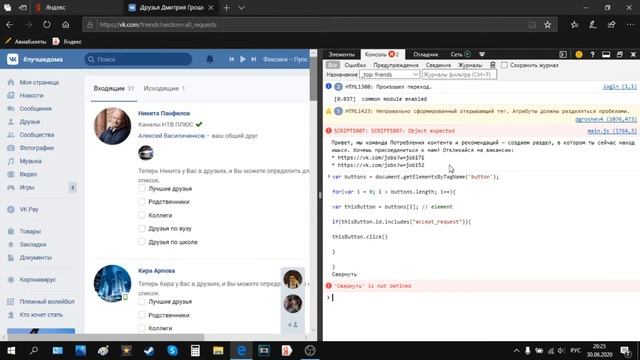Filter console by Сведения
Screen dimensions: 640x360
click(438, 65)
